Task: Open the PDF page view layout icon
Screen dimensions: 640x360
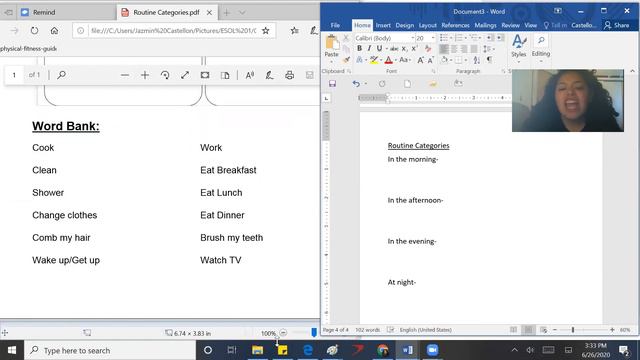Action: (x=225, y=75)
